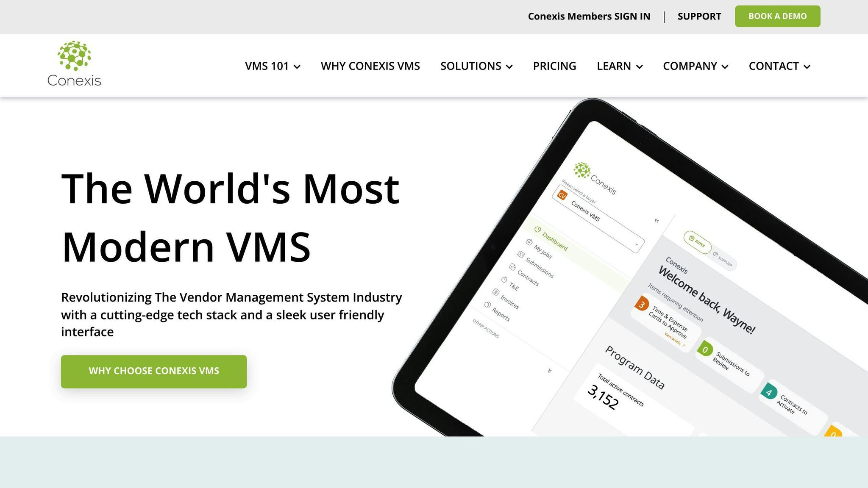Click the Contracts sidebar icon
Screen dimensions: 868x488
pyautogui.click(x=512, y=267)
